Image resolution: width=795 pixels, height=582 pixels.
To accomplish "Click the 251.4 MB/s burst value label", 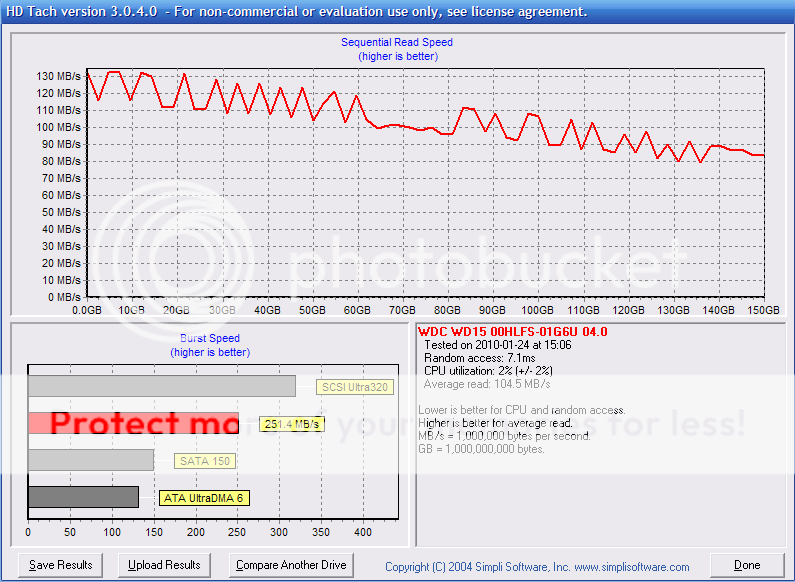I will (292, 424).
